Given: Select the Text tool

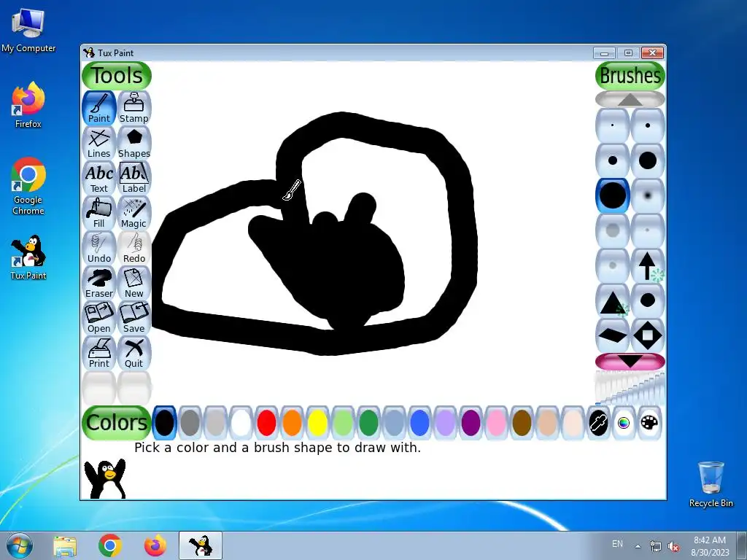Looking at the screenshot, I should coord(99,178).
